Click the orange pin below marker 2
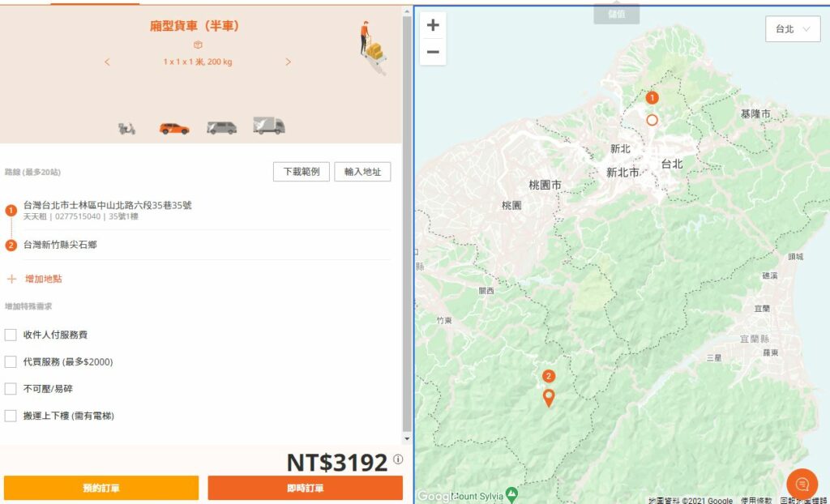Image resolution: width=830 pixels, height=504 pixels. point(549,398)
